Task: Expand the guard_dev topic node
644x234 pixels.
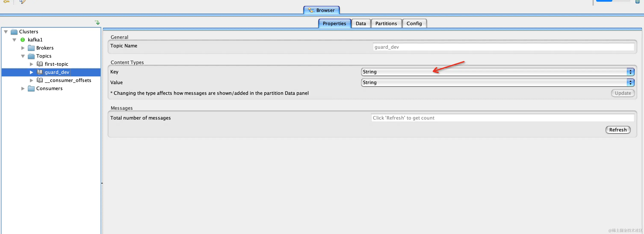Action: click(31, 72)
